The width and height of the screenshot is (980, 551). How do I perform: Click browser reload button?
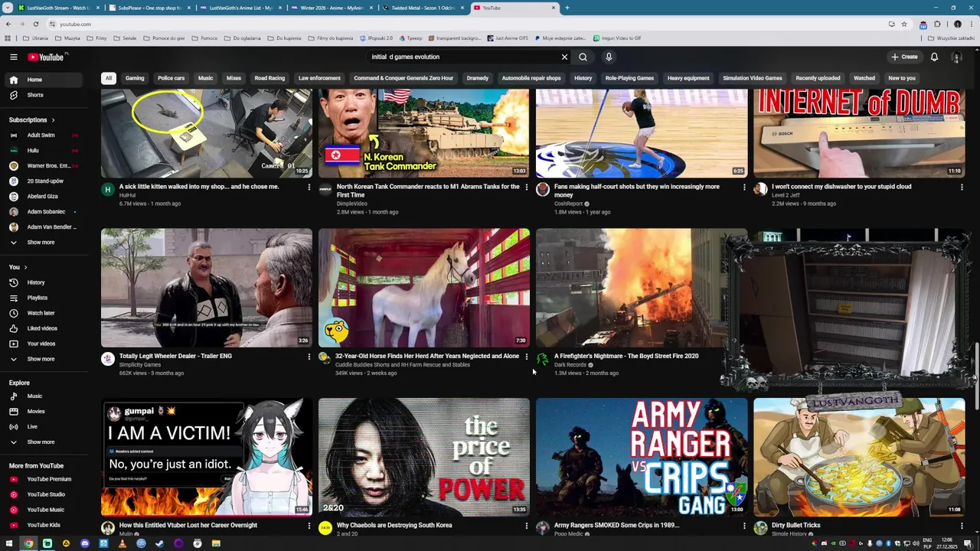tap(35, 24)
